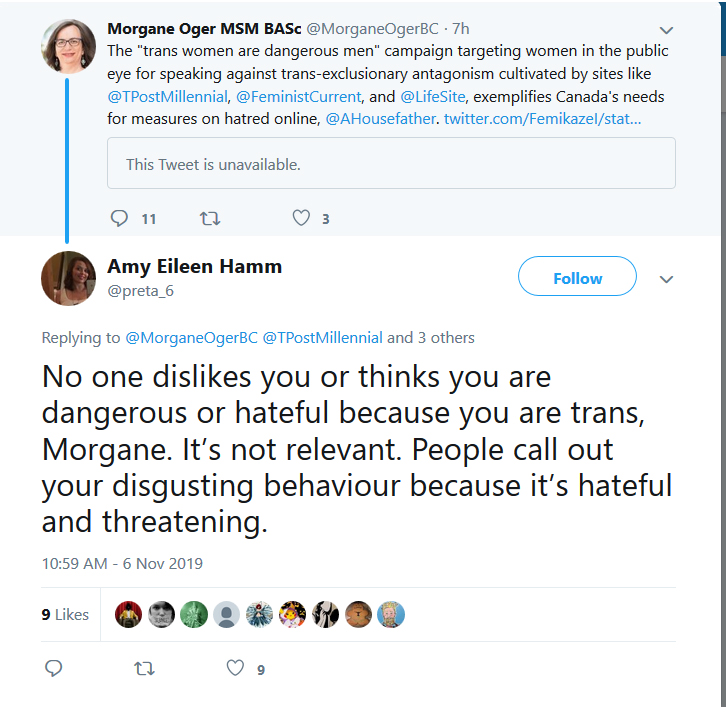Open Morgane Oger's profile picture
The image size is (726, 721).
tap(69, 46)
